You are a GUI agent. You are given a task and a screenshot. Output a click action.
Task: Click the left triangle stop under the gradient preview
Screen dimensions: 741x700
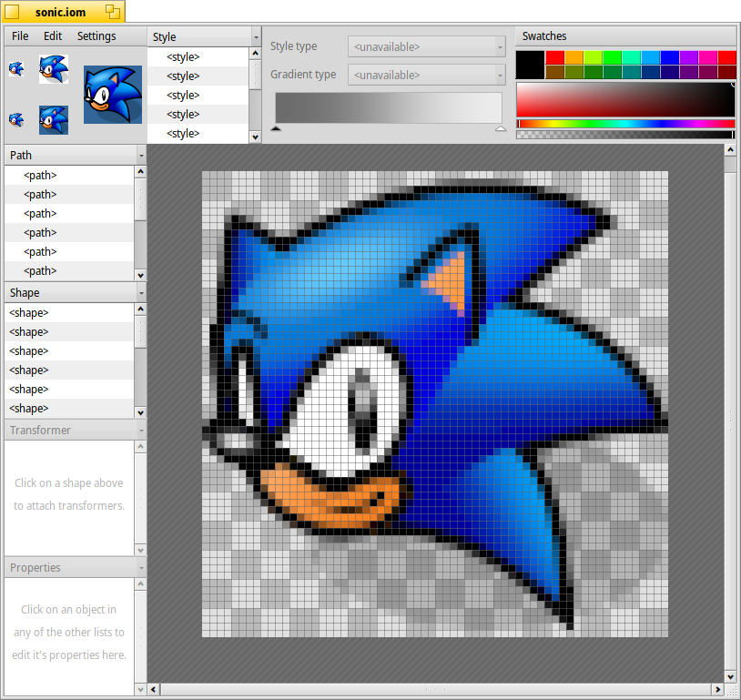point(276,128)
